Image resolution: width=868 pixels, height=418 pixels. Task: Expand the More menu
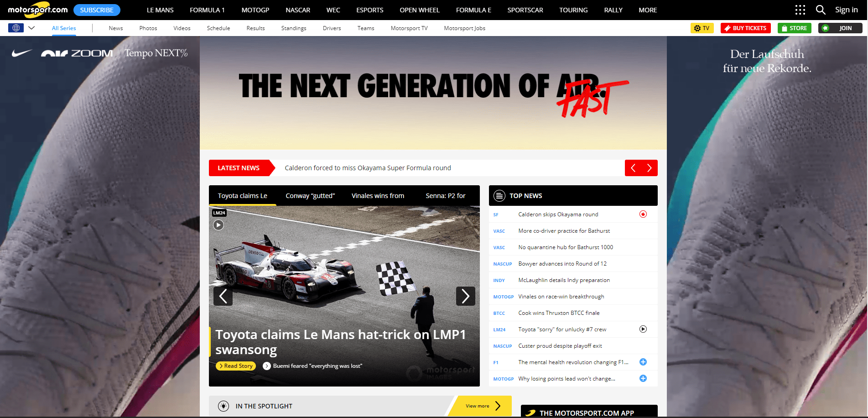click(x=648, y=10)
